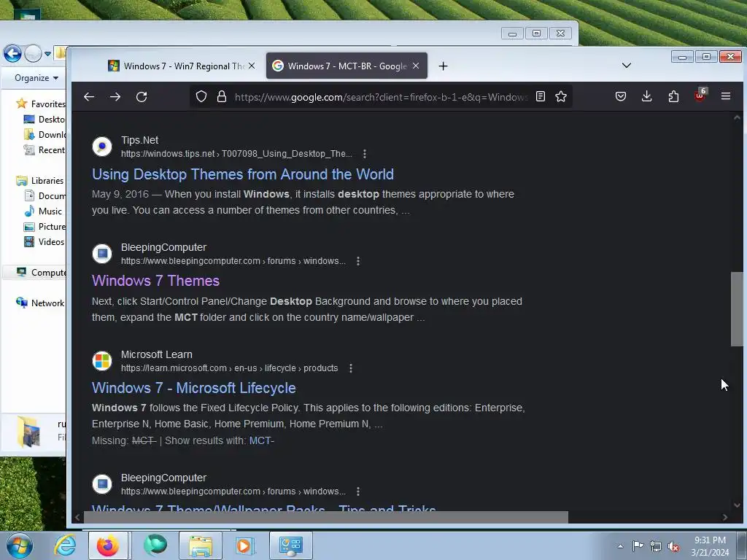The image size is (747, 560).
Task: Open the Firefox extensions puzzle icon
Action: (x=673, y=97)
